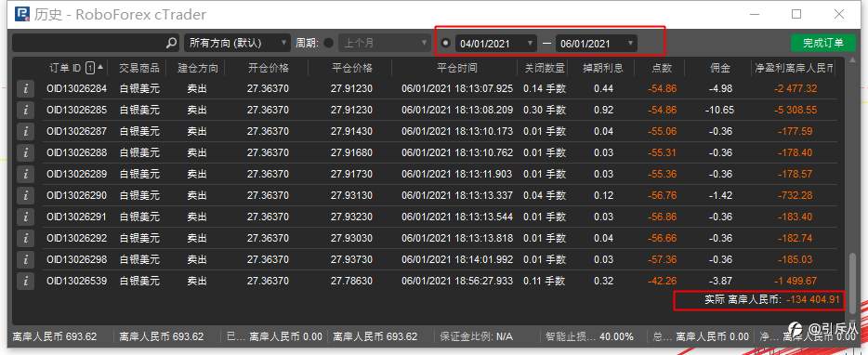Click the RoboForex cTrader app logo
Screen dimensions: 868x355
[x=22, y=14]
